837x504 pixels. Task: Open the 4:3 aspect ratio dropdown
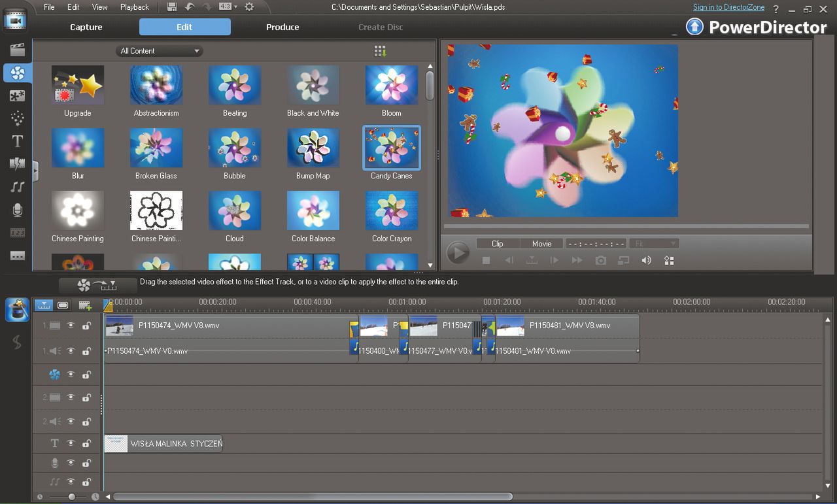click(228, 7)
